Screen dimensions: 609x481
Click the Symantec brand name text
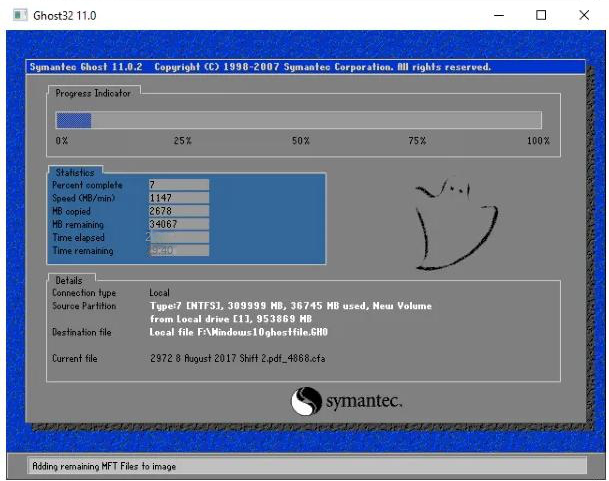(363, 402)
